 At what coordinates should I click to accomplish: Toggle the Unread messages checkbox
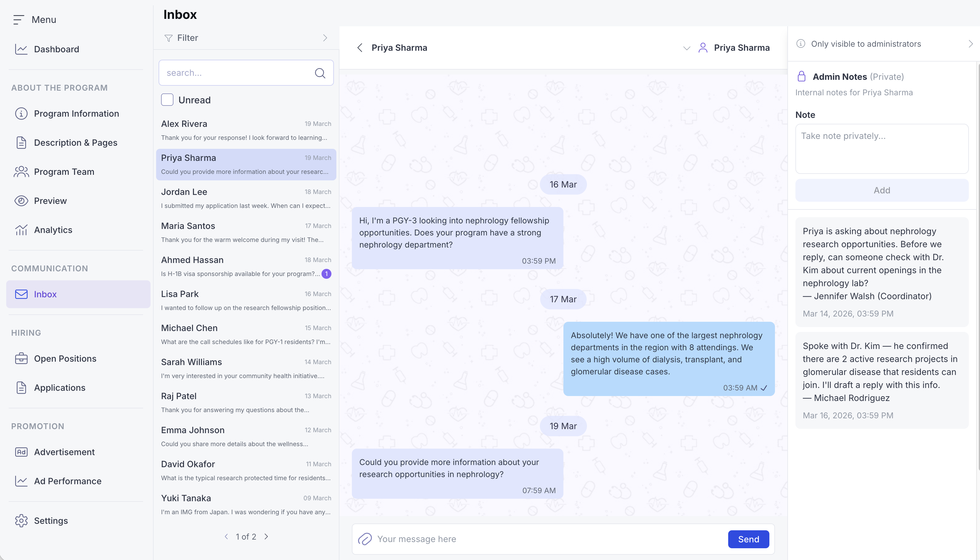pyautogui.click(x=168, y=99)
